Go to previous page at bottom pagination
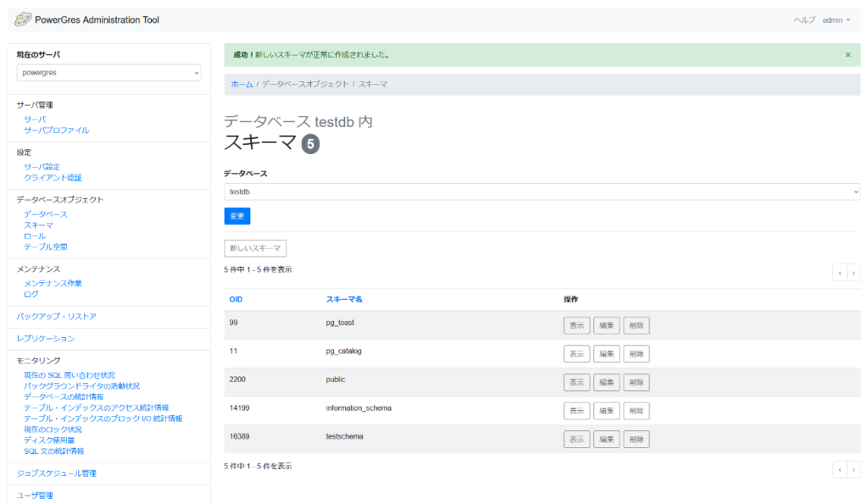868x504 pixels. coord(840,469)
